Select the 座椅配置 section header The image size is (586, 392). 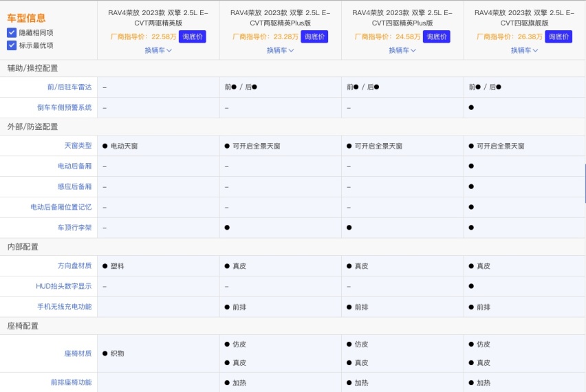point(23,326)
